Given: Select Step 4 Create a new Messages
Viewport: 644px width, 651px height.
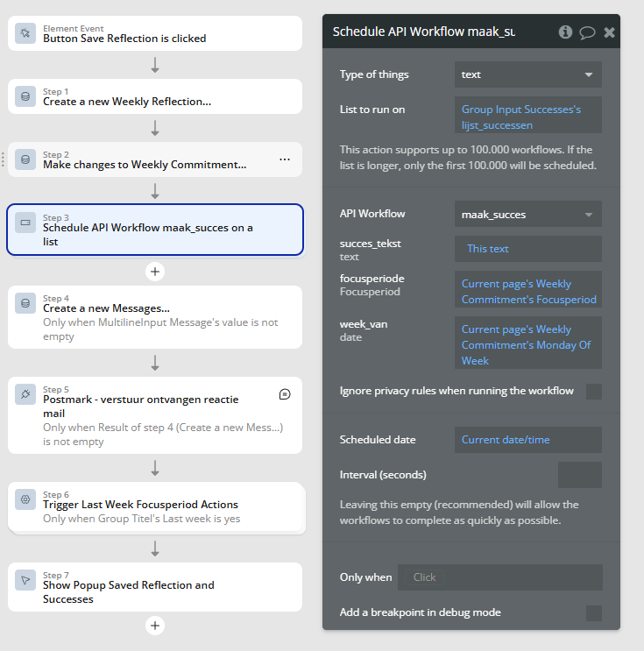Looking at the screenshot, I should point(155,317).
